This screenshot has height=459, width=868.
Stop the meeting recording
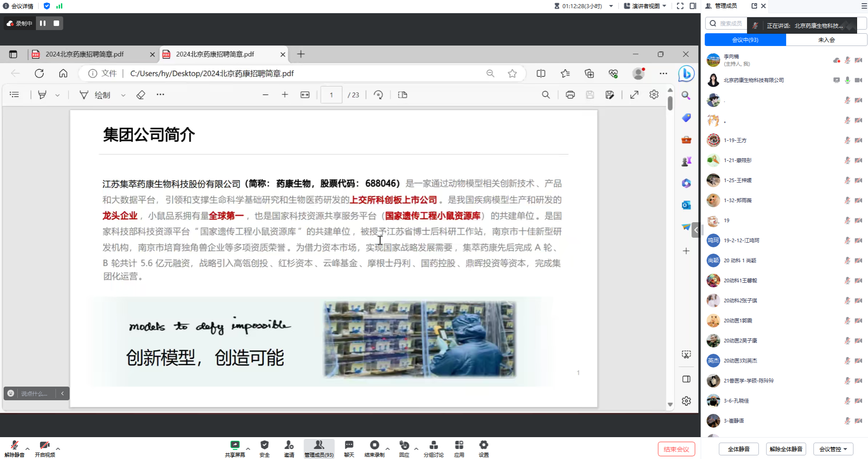click(56, 23)
